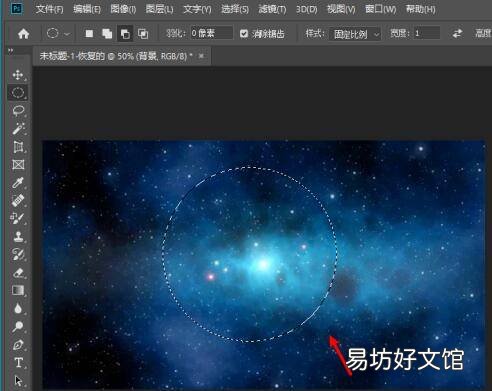The width and height of the screenshot is (492, 391).
Task: Swap width and height values
Action: [x=457, y=33]
